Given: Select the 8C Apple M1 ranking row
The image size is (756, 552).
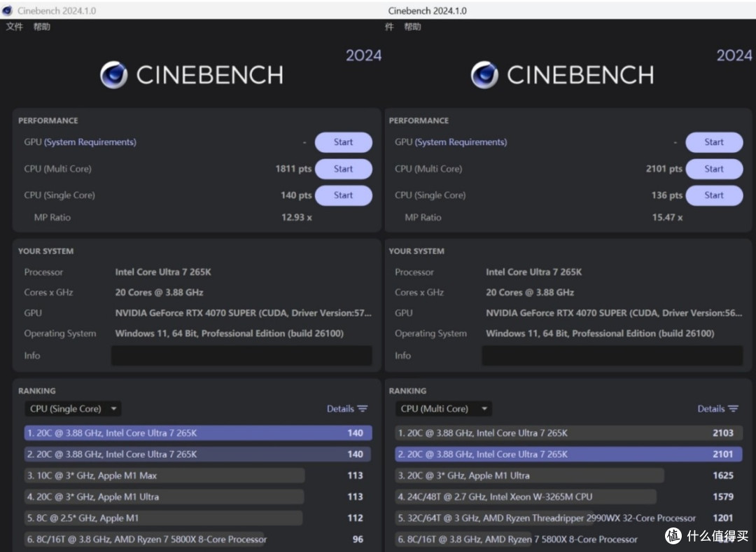Looking at the screenshot, I should 198,518.
